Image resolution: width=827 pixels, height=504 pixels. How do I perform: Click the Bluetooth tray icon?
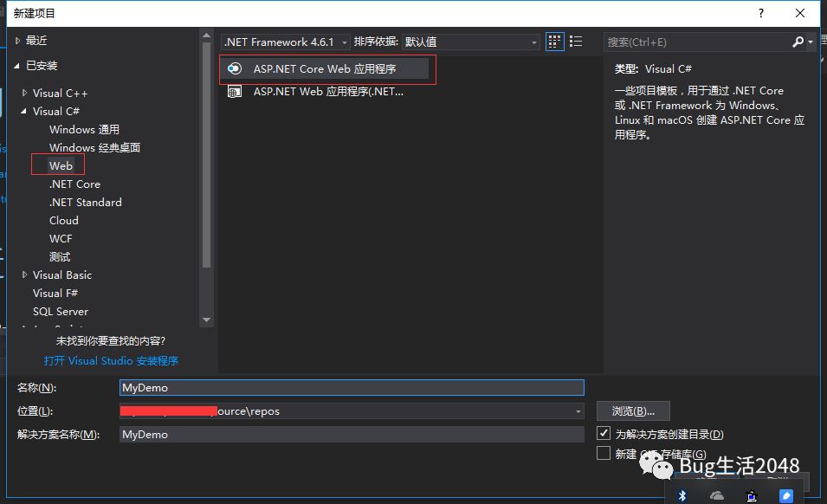(x=682, y=495)
